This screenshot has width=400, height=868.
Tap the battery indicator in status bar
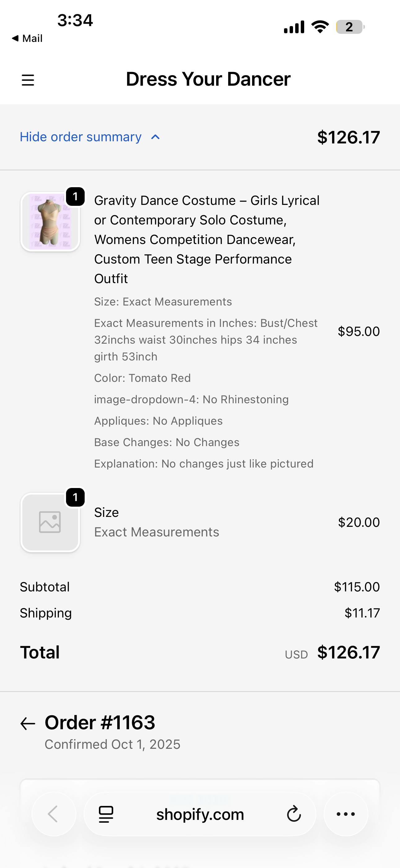350,27
